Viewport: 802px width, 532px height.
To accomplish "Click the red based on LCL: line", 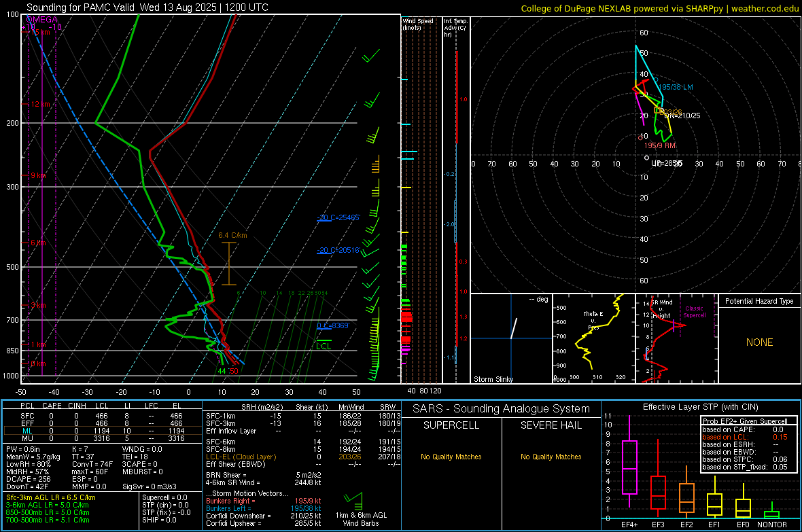I will pyautogui.click(x=745, y=437).
